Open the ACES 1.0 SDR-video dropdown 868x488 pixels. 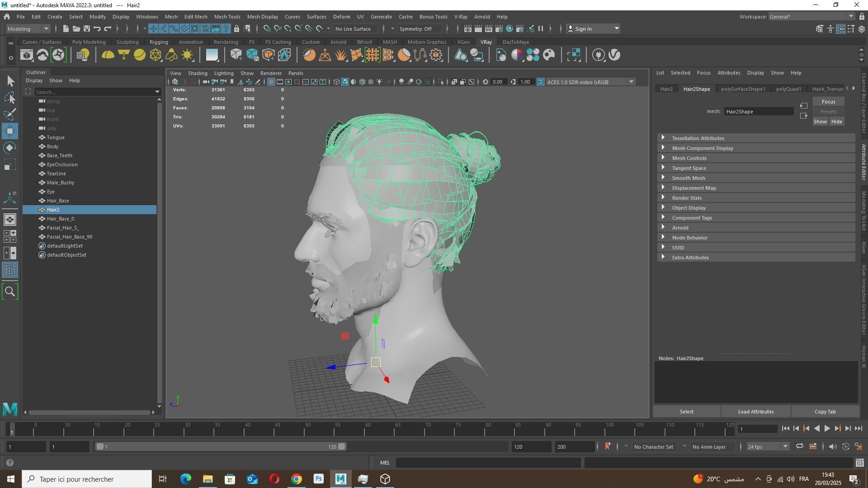591,82
